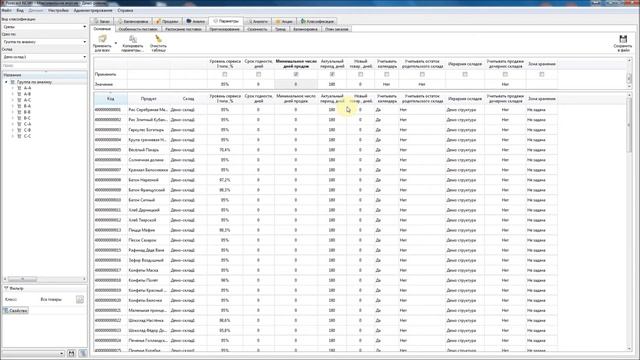Click the cart icon next to B-A

[x=19, y=106]
